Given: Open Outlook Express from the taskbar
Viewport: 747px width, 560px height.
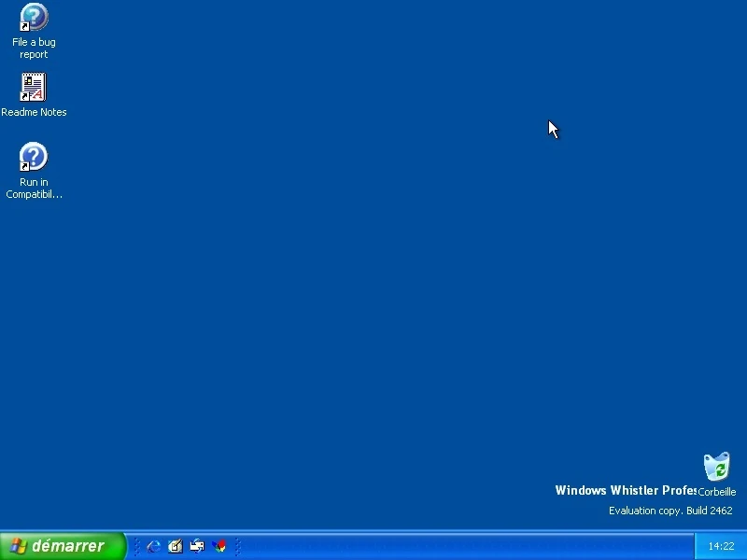Looking at the screenshot, I should 196,546.
